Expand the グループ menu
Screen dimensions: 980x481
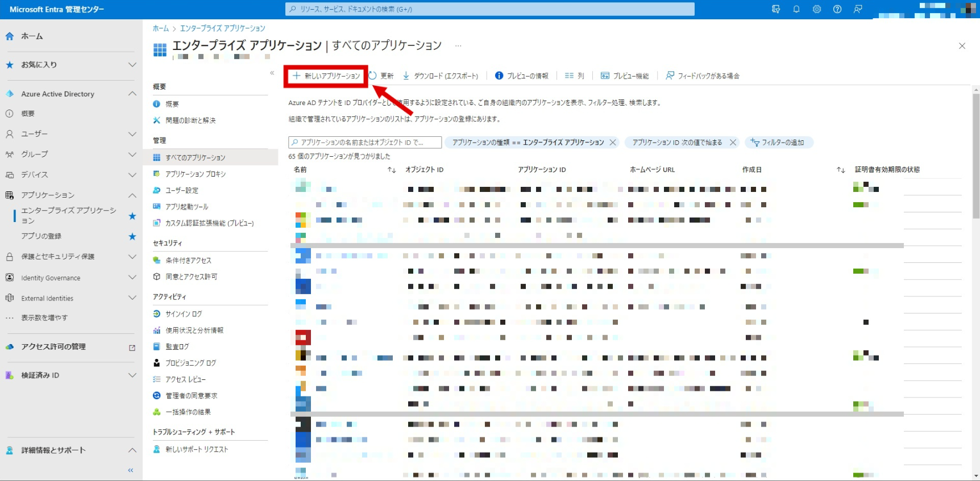[132, 154]
